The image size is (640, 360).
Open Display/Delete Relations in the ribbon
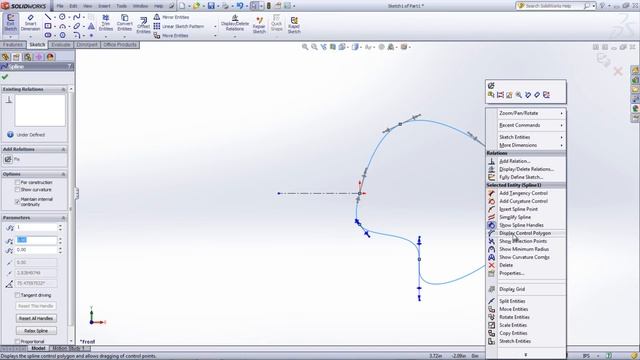point(235,23)
